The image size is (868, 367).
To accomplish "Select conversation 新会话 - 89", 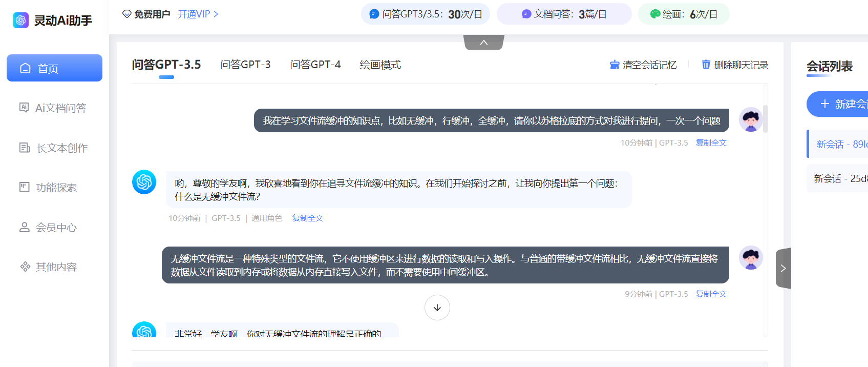I will point(838,144).
